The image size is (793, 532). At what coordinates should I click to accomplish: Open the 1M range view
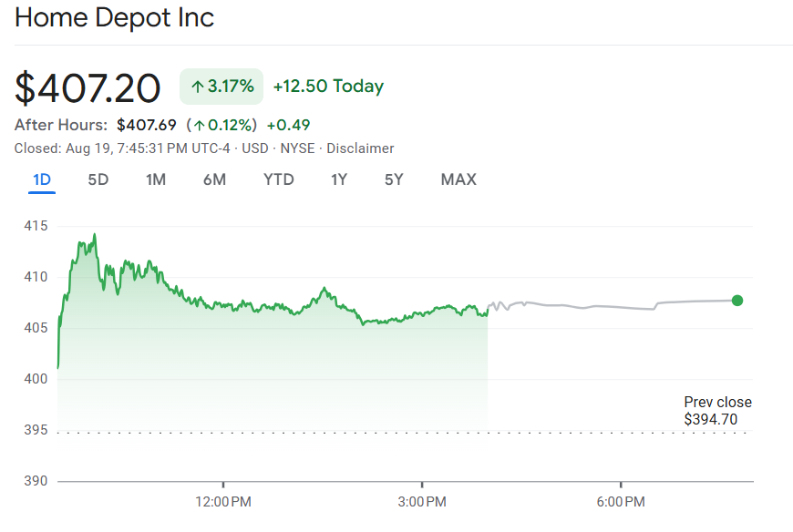156,179
